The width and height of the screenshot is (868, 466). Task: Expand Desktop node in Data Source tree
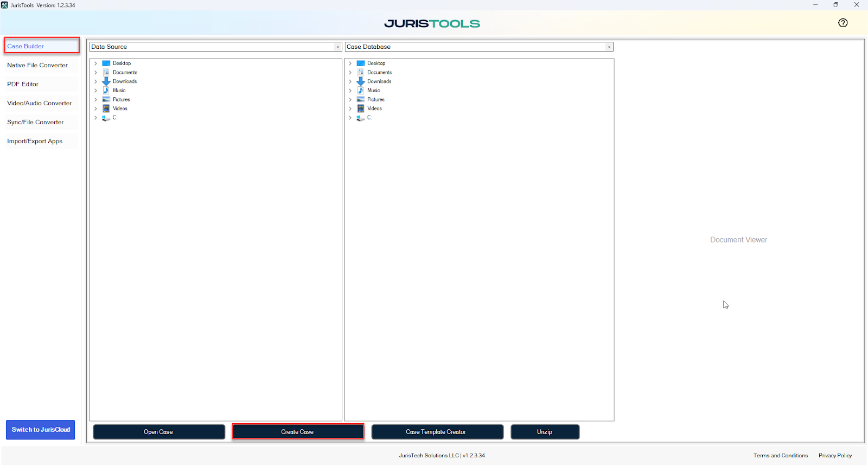point(96,63)
